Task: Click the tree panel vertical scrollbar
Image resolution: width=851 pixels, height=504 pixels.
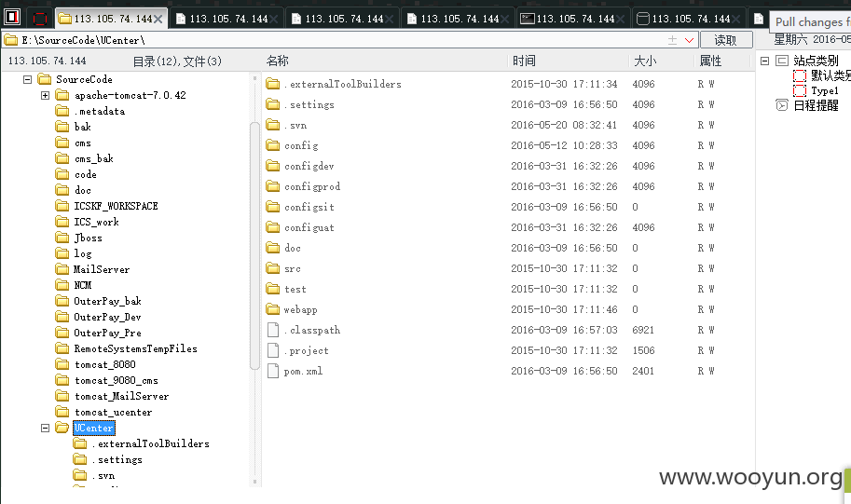Action: click(x=254, y=245)
